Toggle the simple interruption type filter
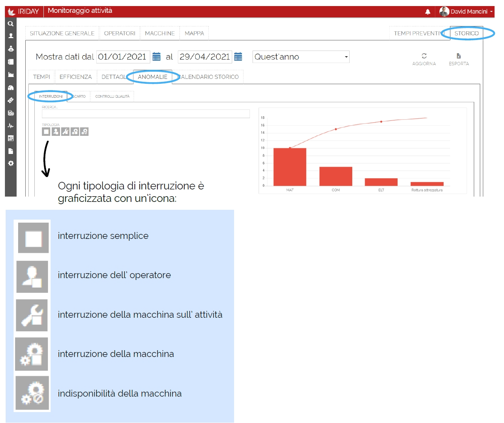The height and width of the screenshot is (423, 504). pyautogui.click(x=46, y=132)
